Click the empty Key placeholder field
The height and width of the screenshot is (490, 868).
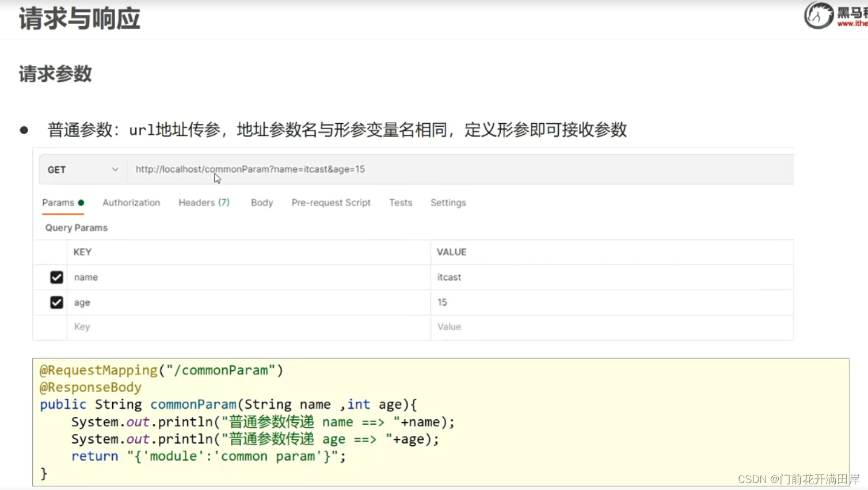click(x=249, y=327)
